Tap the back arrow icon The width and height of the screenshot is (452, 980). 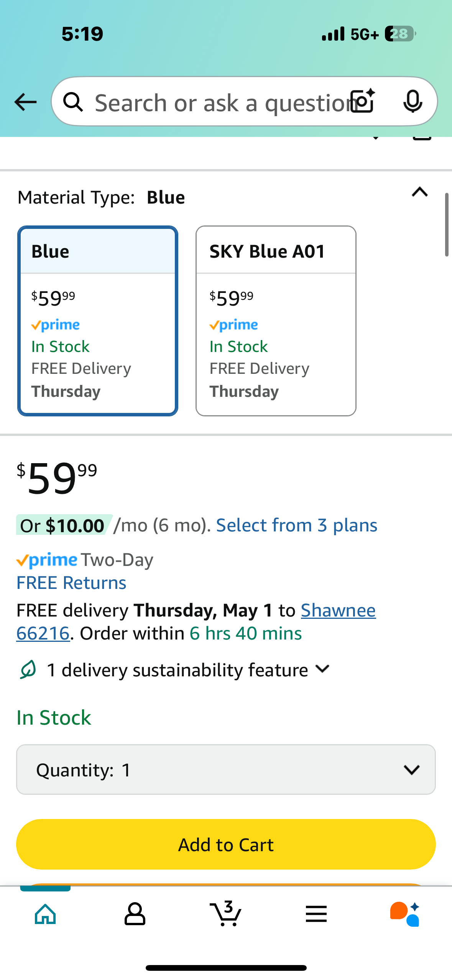point(25,102)
